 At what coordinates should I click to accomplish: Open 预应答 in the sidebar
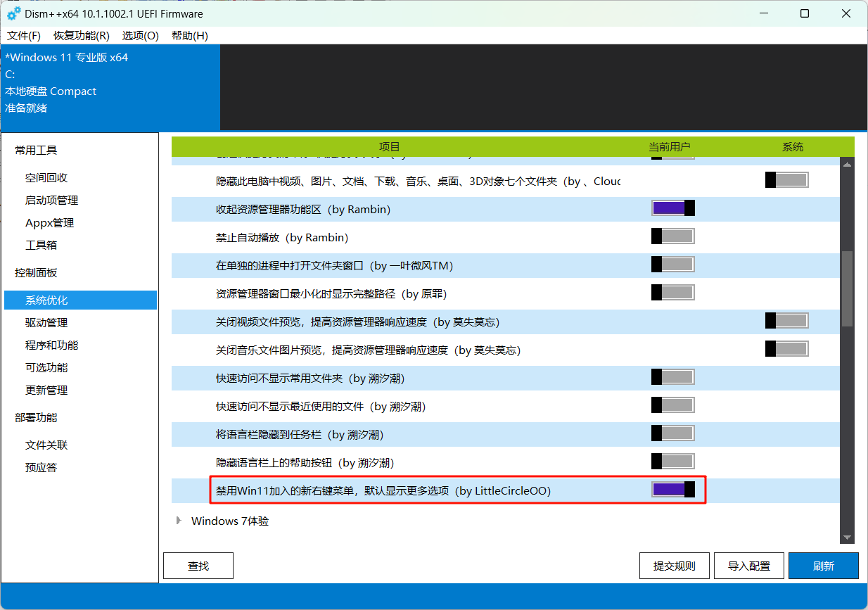click(41, 468)
